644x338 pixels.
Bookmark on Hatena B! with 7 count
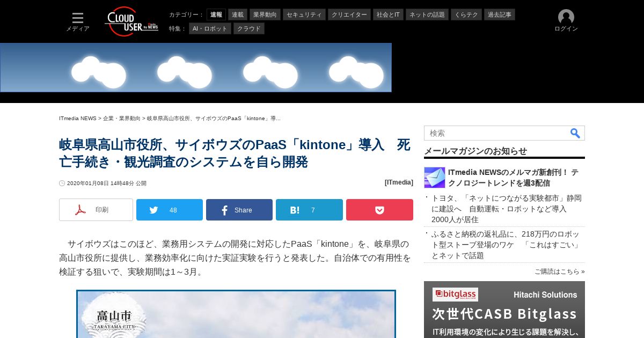(x=309, y=210)
